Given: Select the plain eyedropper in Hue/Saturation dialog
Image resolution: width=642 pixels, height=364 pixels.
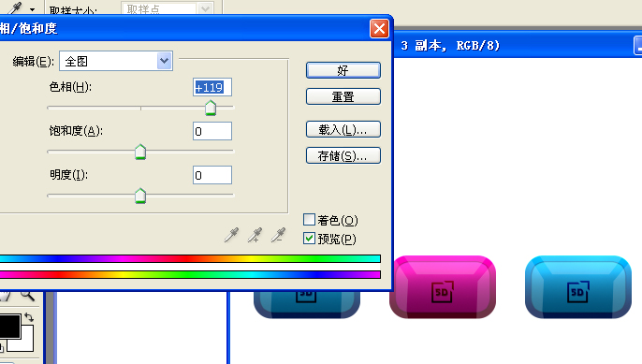Looking at the screenshot, I should coord(232,236).
